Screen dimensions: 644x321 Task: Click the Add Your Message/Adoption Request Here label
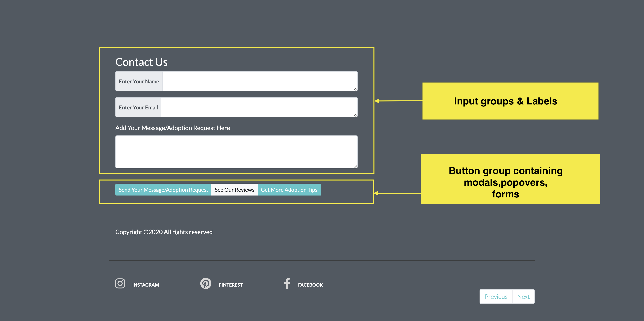(x=172, y=128)
